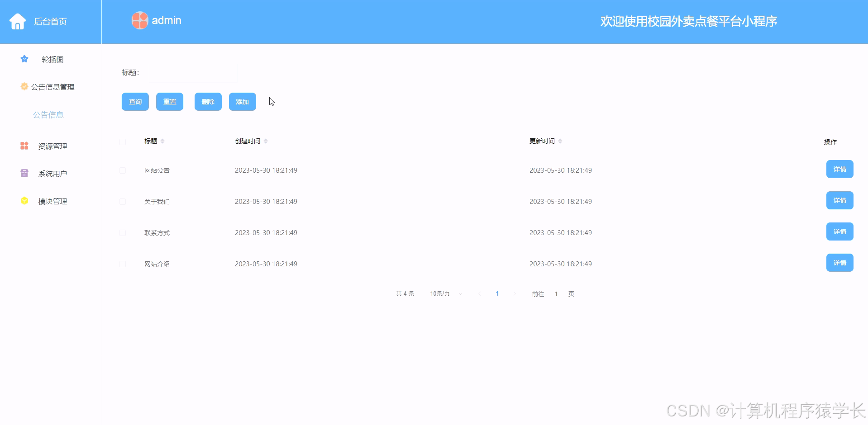The height and width of the screenshot is (425, 868).
Task: Click the 共 4 条 total count text
Action: [x=405, y=294]
